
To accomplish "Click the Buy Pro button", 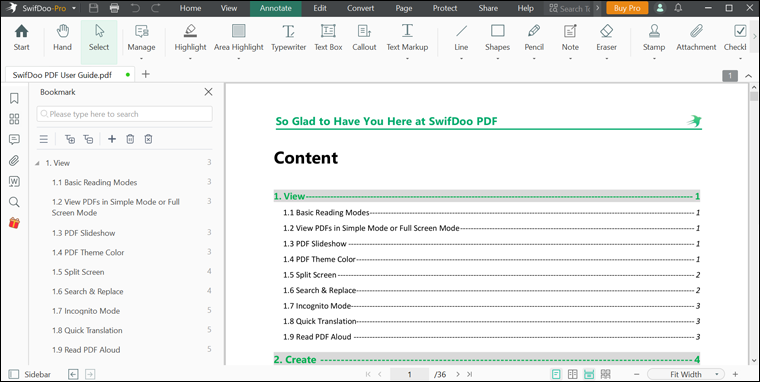I will [x=627, y=8].
